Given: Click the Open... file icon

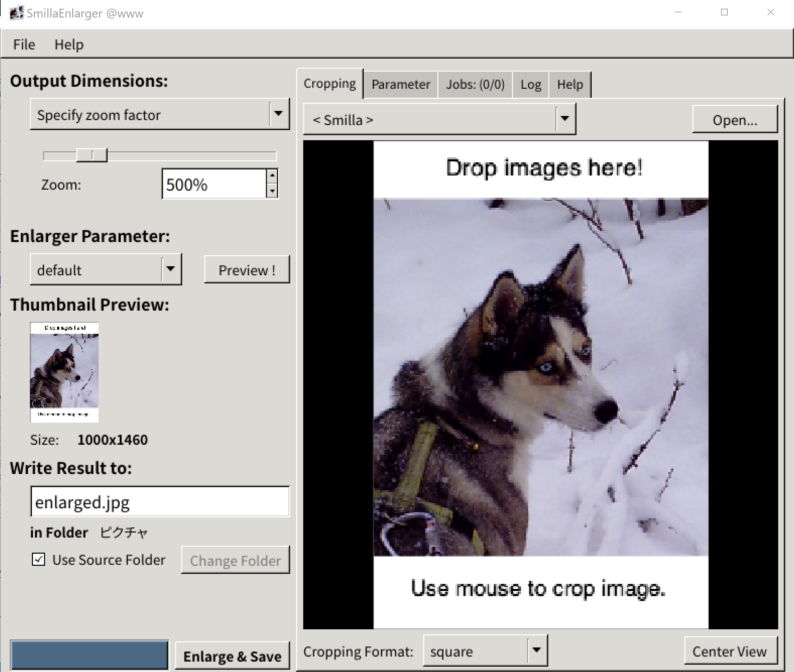Looking at the screenshot, I should [x=733, y=120].
